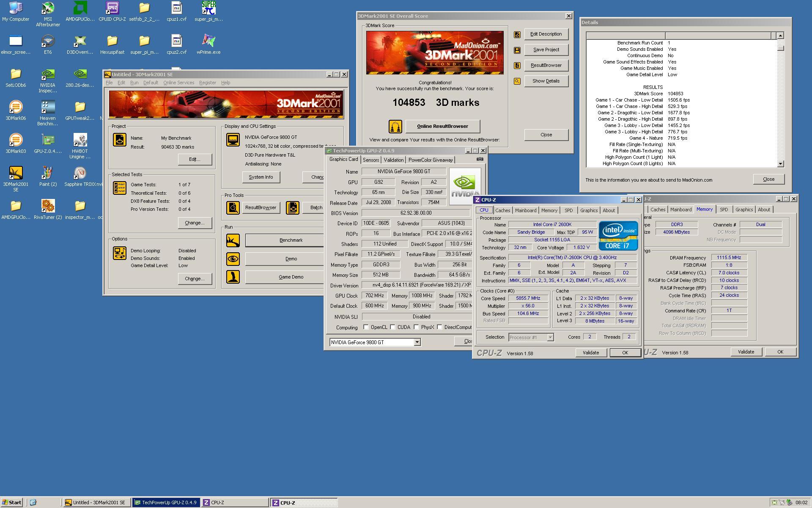Open the Graphics tab in rear CPU-Z window

[744, 210]
